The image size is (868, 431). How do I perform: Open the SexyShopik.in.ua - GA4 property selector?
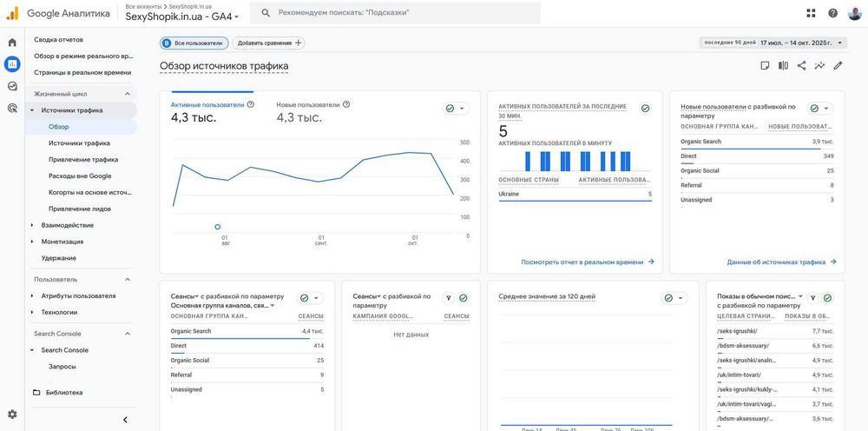182,17
